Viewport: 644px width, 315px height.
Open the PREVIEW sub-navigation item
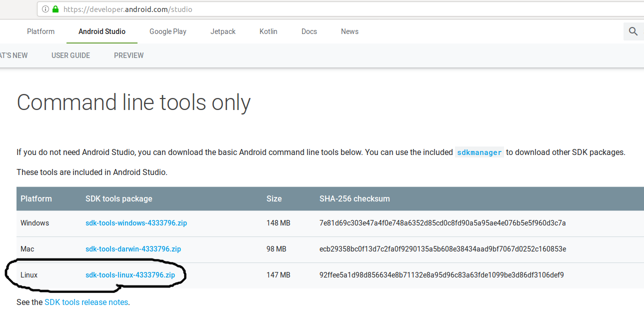128,55
